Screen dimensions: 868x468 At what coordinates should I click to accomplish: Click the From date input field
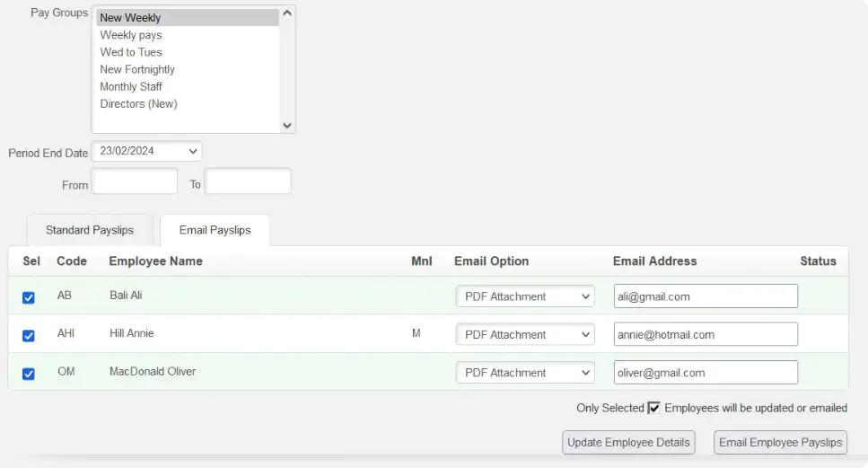[135, 181]
